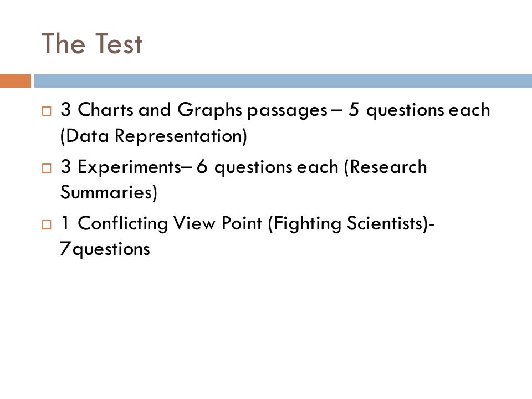532x399 pixels.
Task: Click the text '7questions'
Action: click(105, 249)
